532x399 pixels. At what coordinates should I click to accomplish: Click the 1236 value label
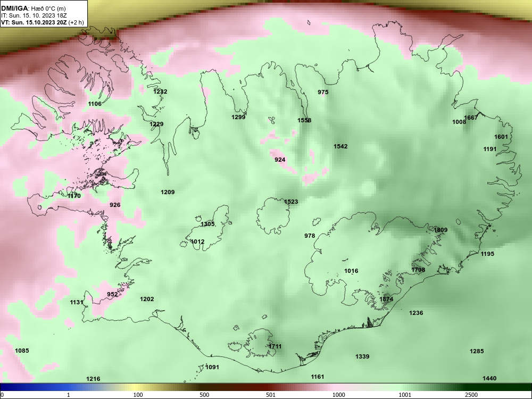(416, 313)
